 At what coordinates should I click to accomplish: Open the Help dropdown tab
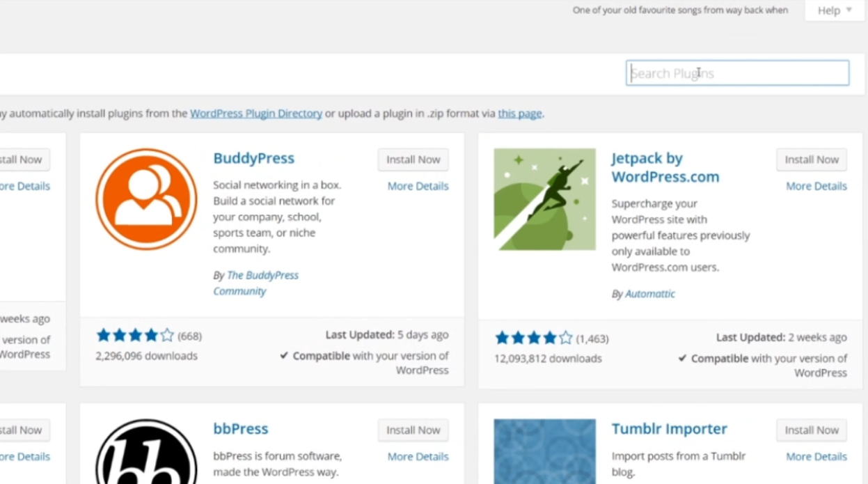coord(834,10)
